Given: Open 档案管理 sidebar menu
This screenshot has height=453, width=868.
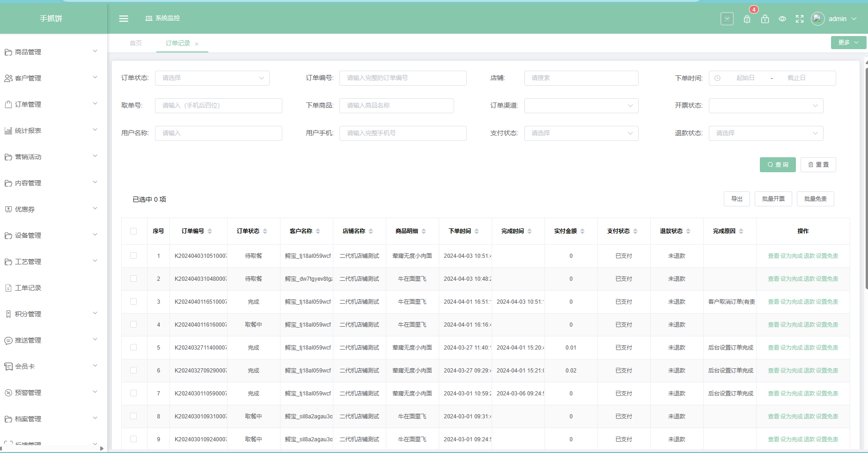Looking at the screenshot, I should (x=53, y=419).
